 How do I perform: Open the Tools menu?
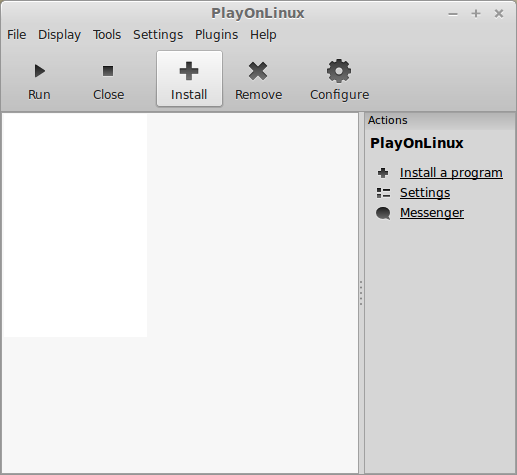[x=107, y=35]
